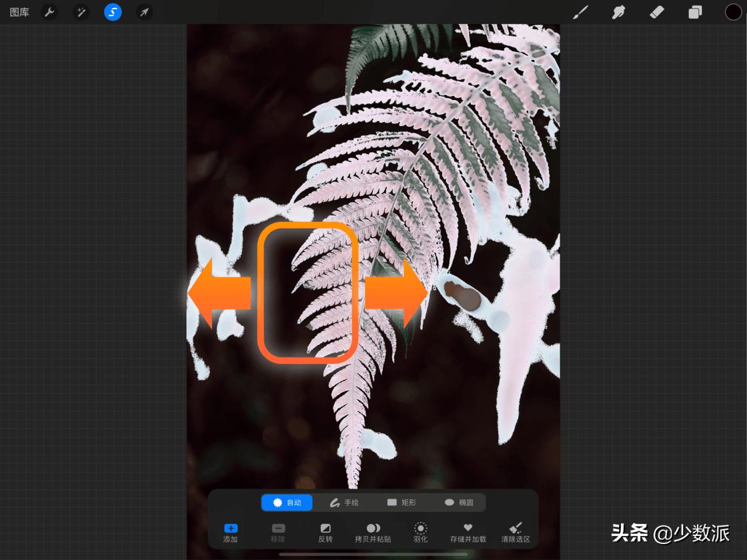This screenshot has height=560, width=747.
Task: Tap 反转 to invert the selection
Action: [x=325, y=532]
